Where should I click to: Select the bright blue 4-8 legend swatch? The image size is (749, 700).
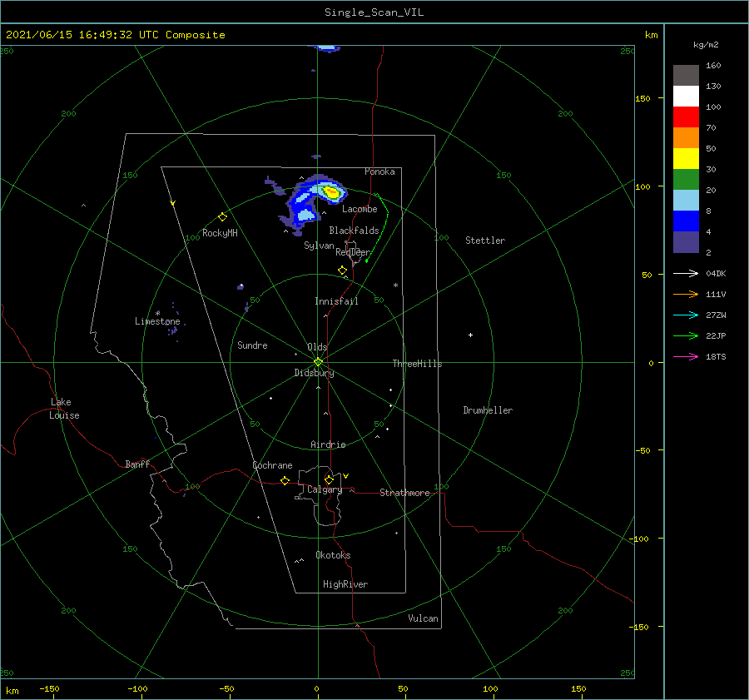(686, 221)
